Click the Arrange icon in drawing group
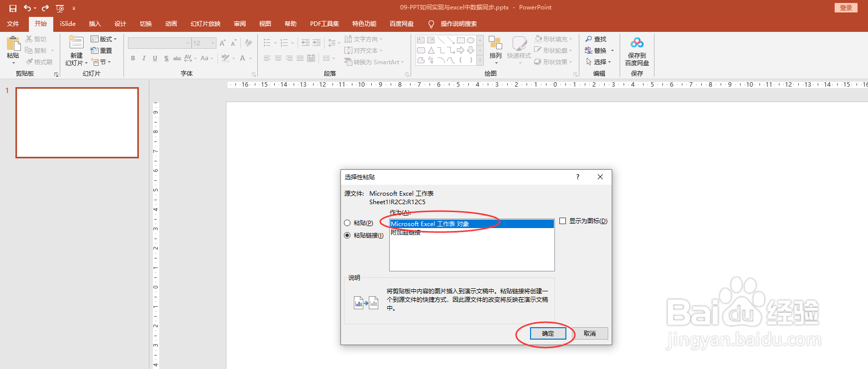This screenshot has width=868, height=369. click(495, 43)
